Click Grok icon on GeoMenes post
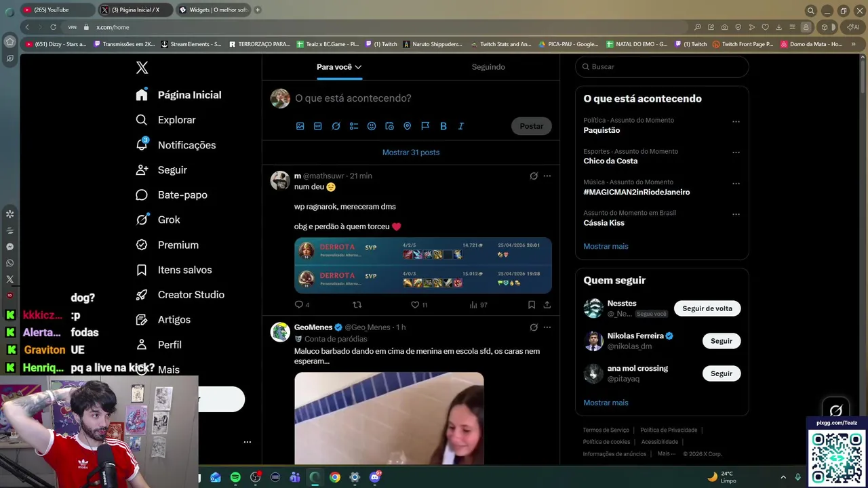 coord(534,327)
